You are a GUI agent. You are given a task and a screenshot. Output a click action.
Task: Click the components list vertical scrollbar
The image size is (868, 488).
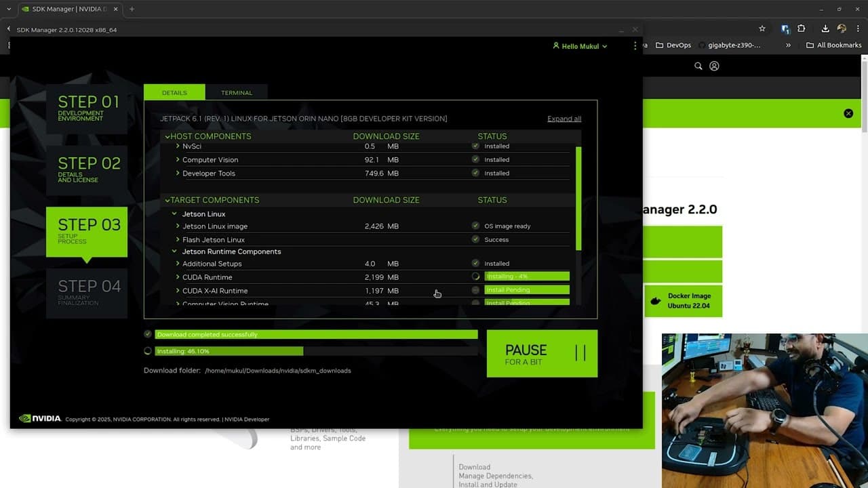click(578, 198)
